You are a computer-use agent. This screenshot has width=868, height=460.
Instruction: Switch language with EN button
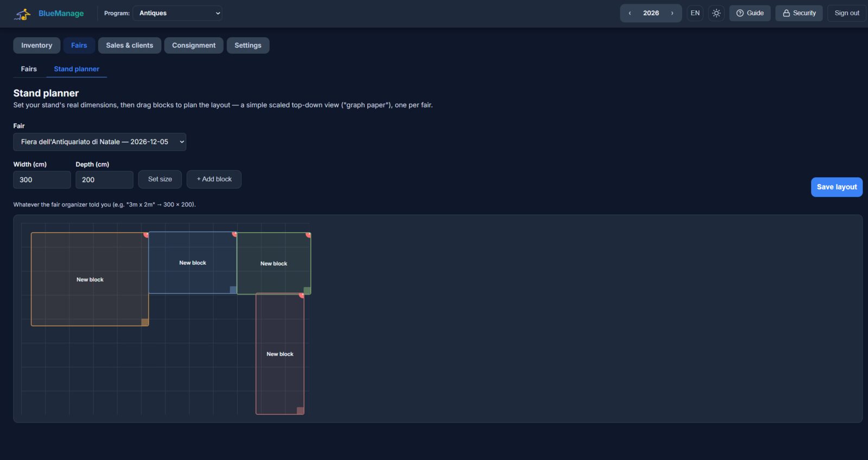pyautogui.click(x=695, y=13)
